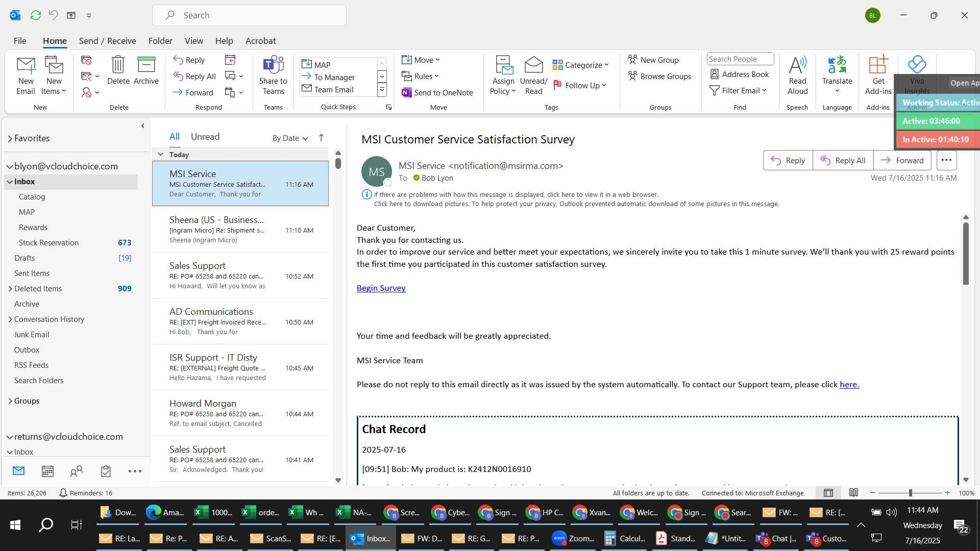
Task: Click Search People field
Action: (x=740, y=59)
